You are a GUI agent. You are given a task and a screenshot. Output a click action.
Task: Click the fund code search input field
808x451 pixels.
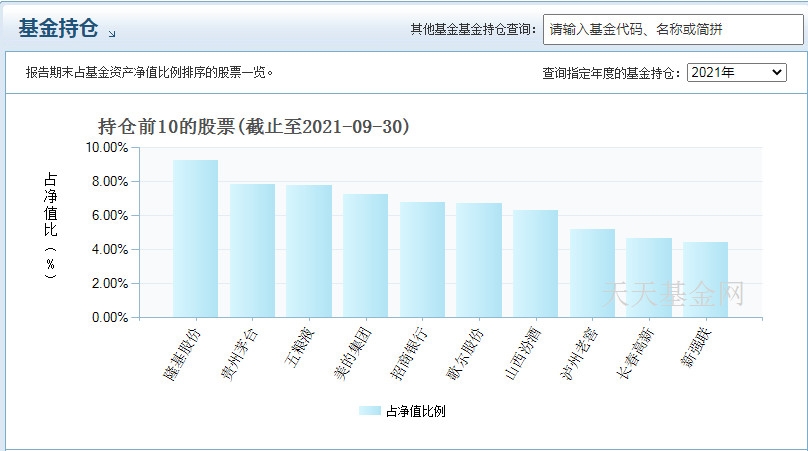(666, 30)
